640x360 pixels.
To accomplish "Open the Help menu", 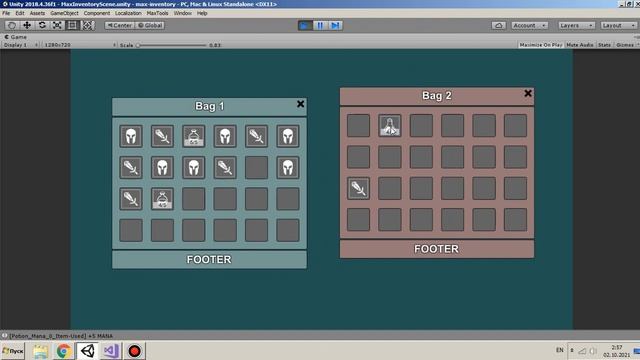I will coord(202,13).
